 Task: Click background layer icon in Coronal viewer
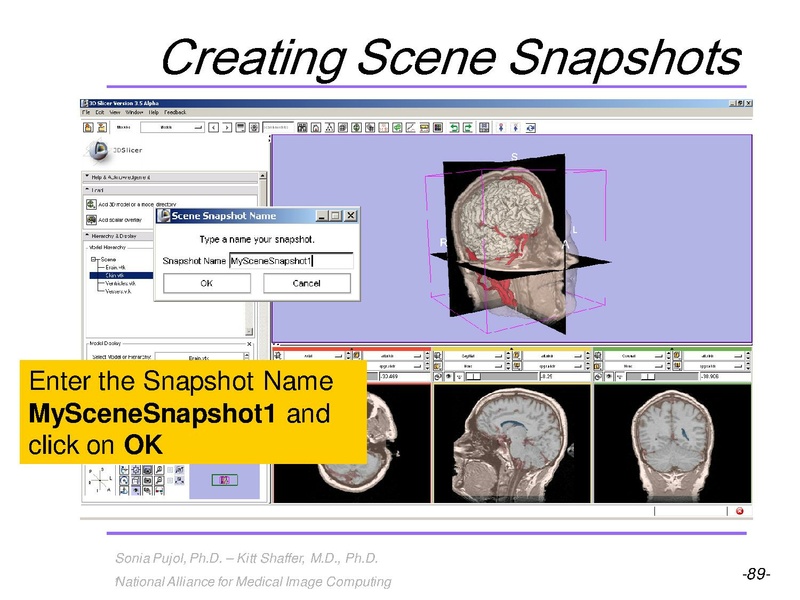click(x=677, y=366)
